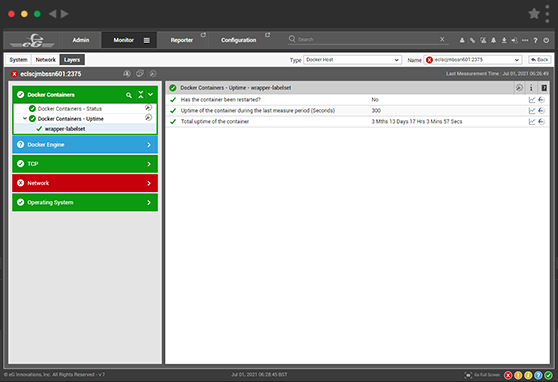This screenshot has width=558, height=382.
Task: Click diagnosis icon next to Docker Containers - Status
Action: point(148,108)
